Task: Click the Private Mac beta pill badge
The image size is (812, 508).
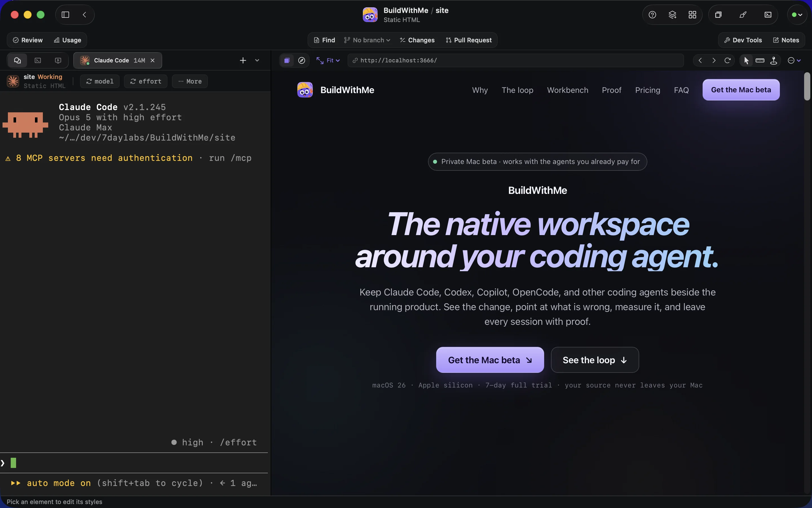Action: [x=537, y=162]
